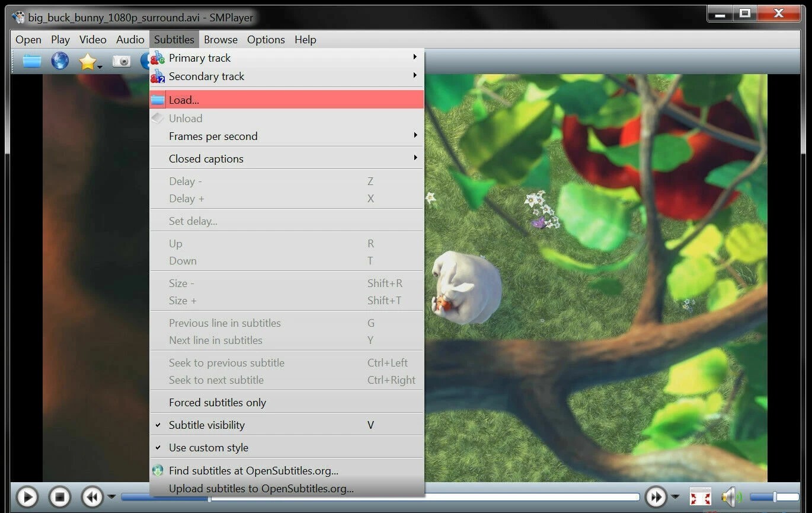
Task: Take a screenshot with the camera icon
Action: 122,61
